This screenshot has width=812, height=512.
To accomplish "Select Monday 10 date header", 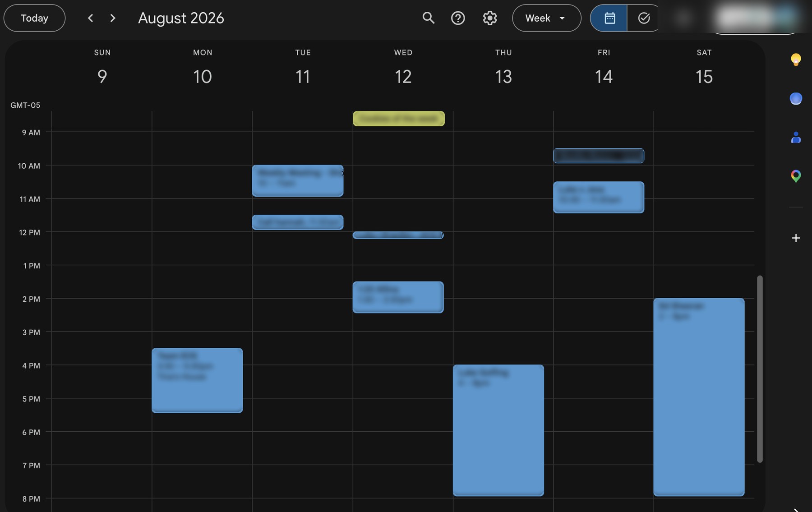I will (202, 76).
